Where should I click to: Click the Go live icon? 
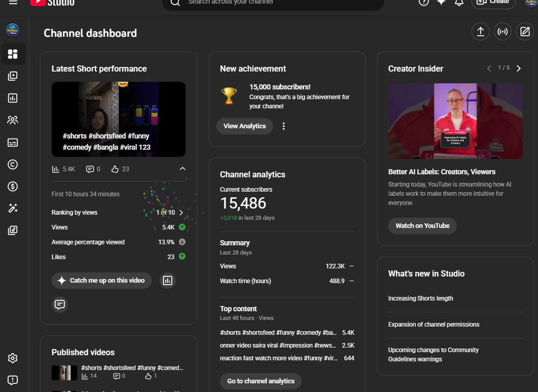503,32
